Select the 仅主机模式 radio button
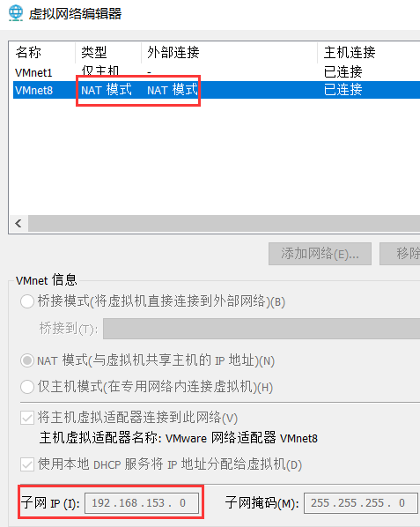 pos(27,387)
